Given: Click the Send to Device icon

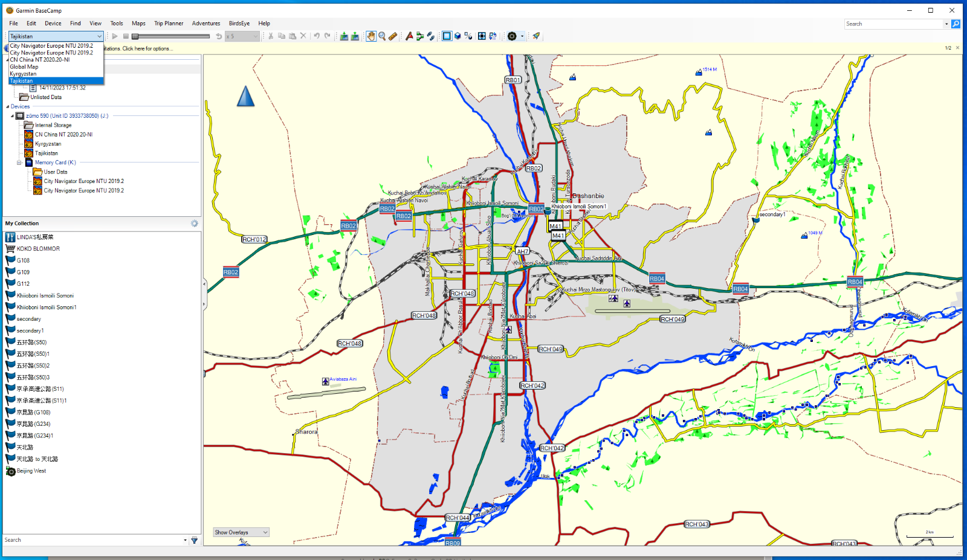Looking at the screenshot, I should (344, 36).
